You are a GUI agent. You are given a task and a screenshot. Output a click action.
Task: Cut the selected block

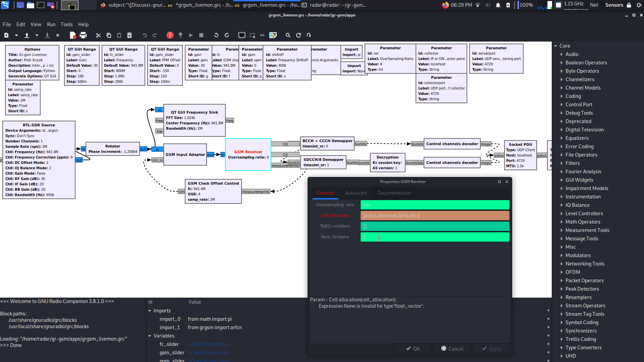pyautogui.click(x=98, y=35)
